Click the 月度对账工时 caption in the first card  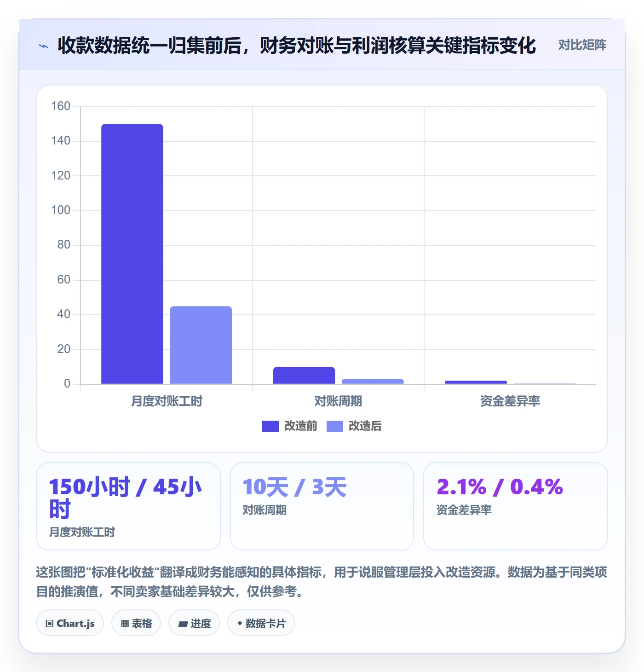coord(82,532)
